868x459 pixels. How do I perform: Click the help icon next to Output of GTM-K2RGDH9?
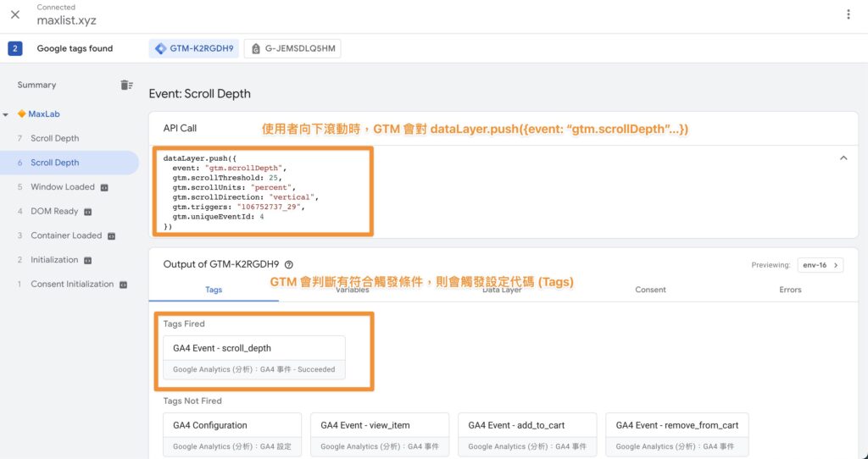(288, 265)
